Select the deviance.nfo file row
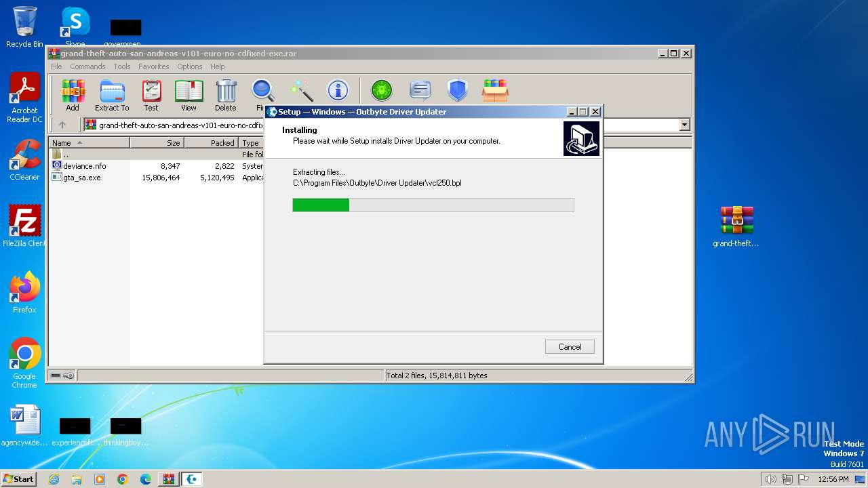868x488 pixels. click(x=157, y=166)
